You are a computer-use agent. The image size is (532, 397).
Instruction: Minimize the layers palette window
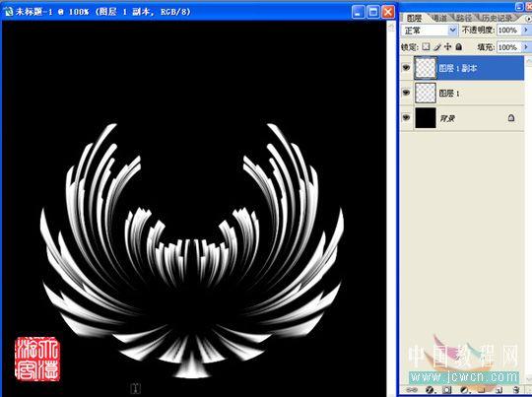[519, 6]
